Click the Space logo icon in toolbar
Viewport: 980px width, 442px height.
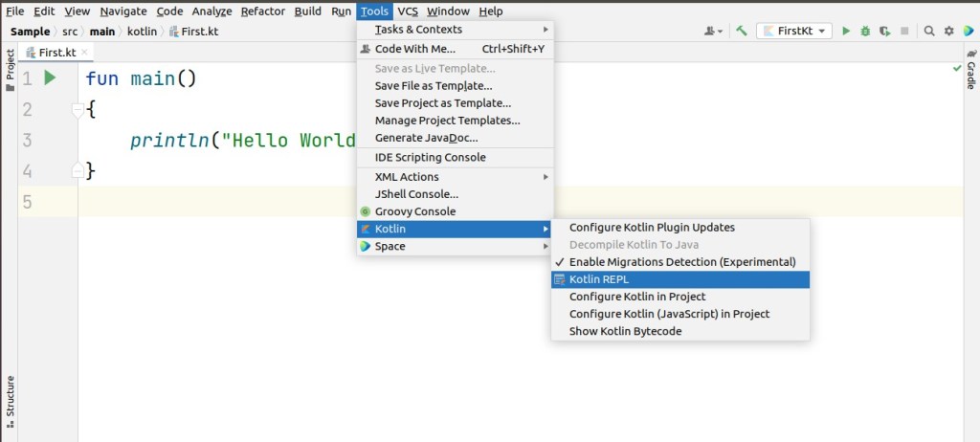pyautogui.click(x=969, y=31)
